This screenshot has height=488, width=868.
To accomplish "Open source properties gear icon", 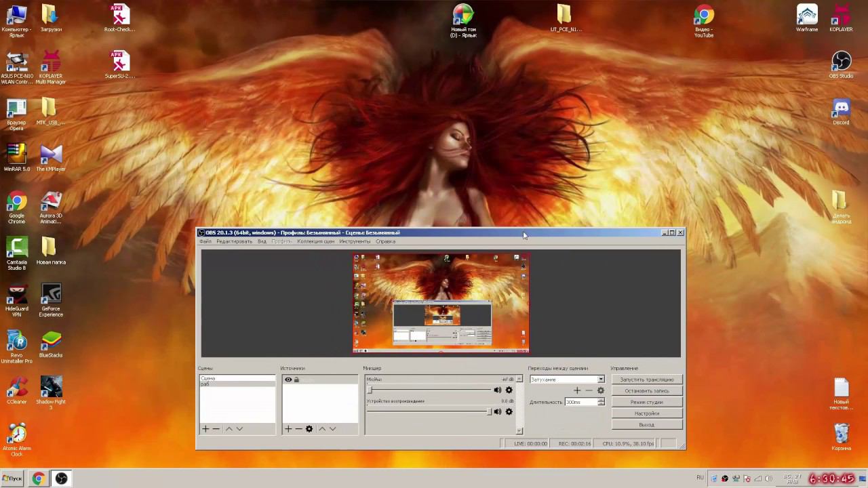I will 309,429.
